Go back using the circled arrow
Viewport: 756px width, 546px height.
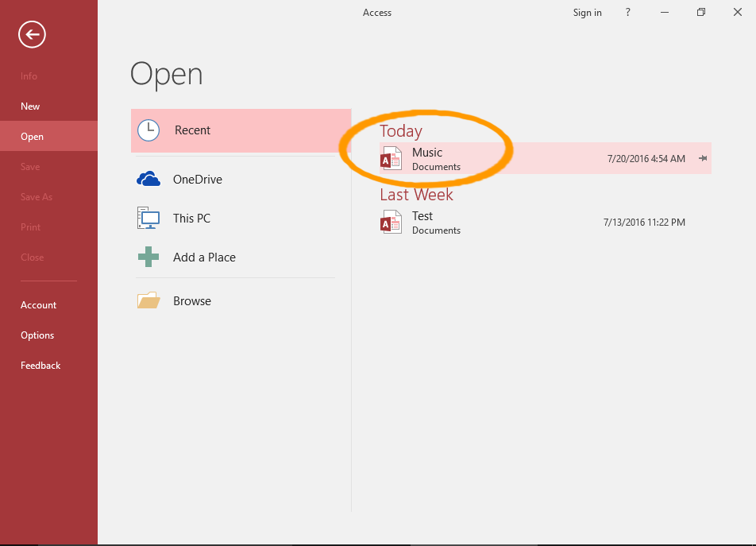point(32,34)
